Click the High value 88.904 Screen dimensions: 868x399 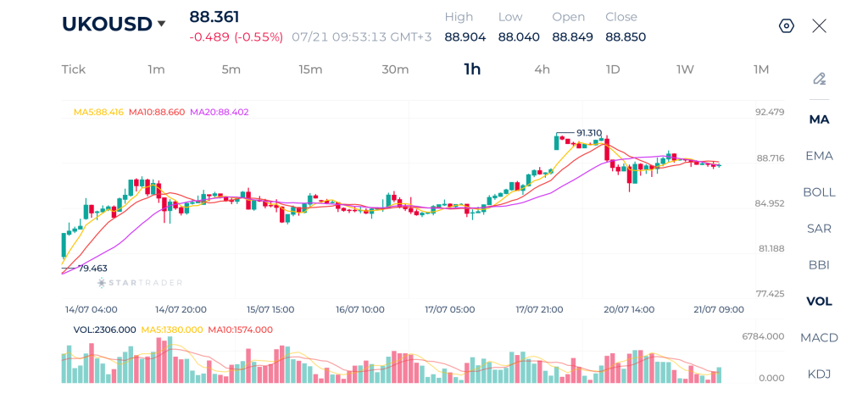coord(465,37)
